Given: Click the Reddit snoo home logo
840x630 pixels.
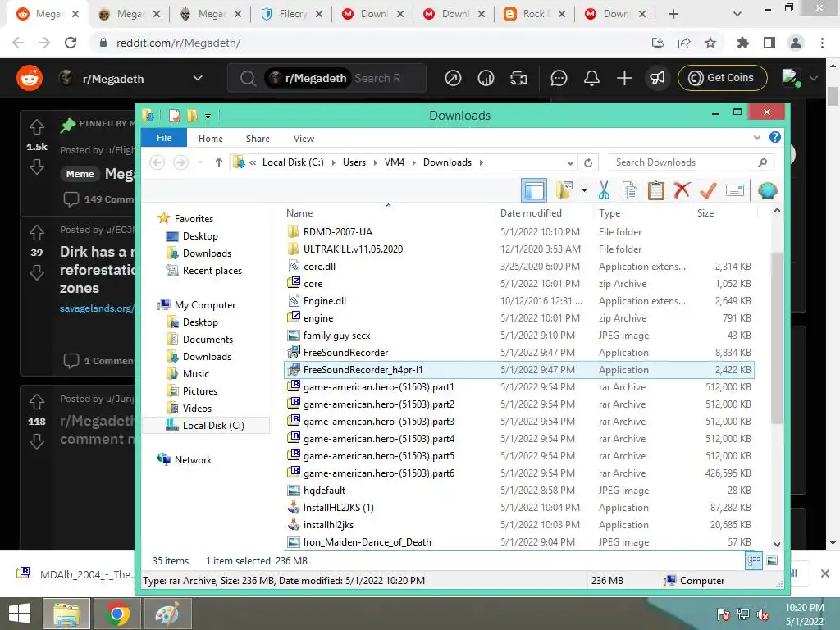Looking at the screenshot, I should click(x=30, y=79).
